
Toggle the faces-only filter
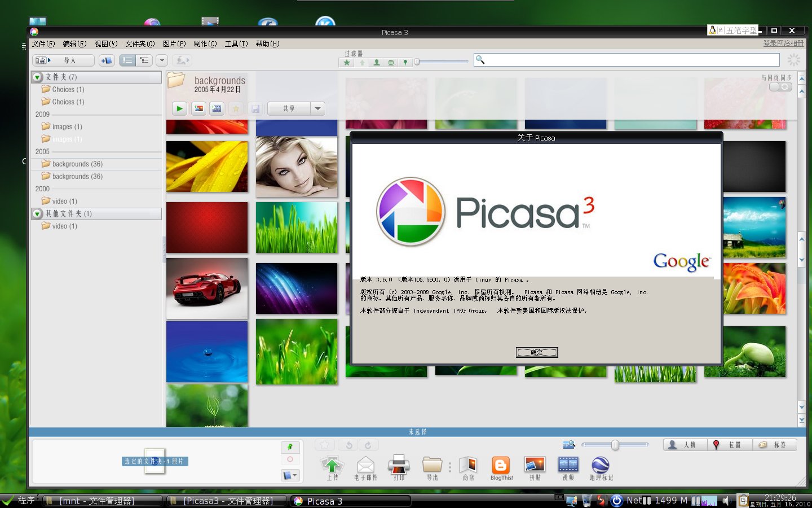pos(377,63)
